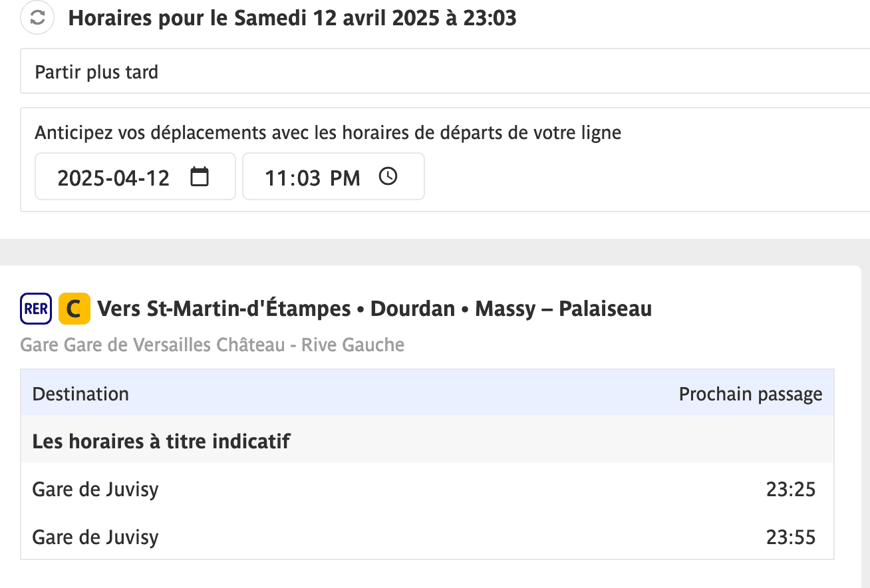Click the 2025-04-12 date value
The height and width of the screenshot is (588, 870).
[x=114, y=178]
